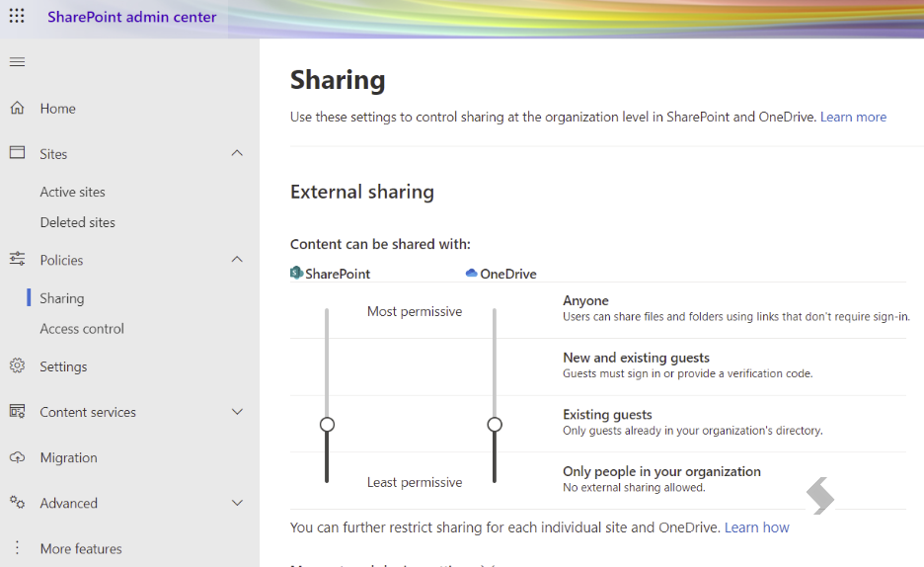The height and width of the screenshot is (567, 924).
Task: Click No external sharing allowed text
Action: pyautogui.click(x=634, y=487)
